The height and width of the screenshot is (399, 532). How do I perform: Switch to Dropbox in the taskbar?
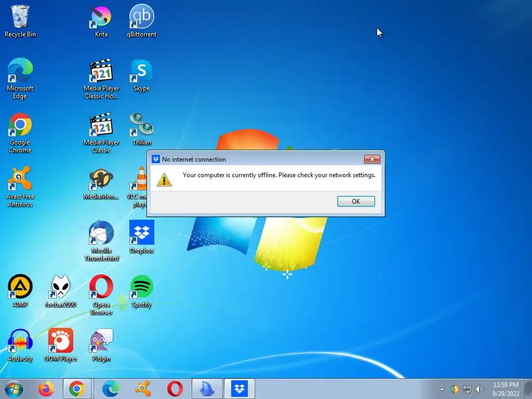239,389
